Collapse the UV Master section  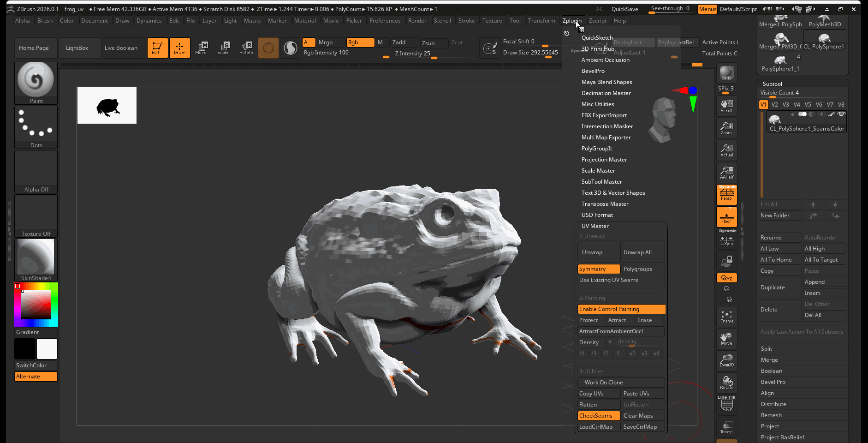coord(595,226)
